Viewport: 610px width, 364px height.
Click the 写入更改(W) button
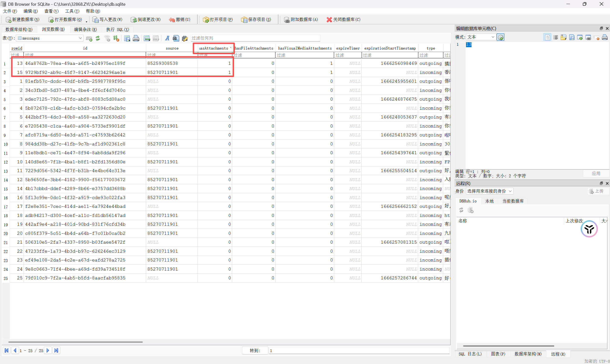tap(108, 20)
